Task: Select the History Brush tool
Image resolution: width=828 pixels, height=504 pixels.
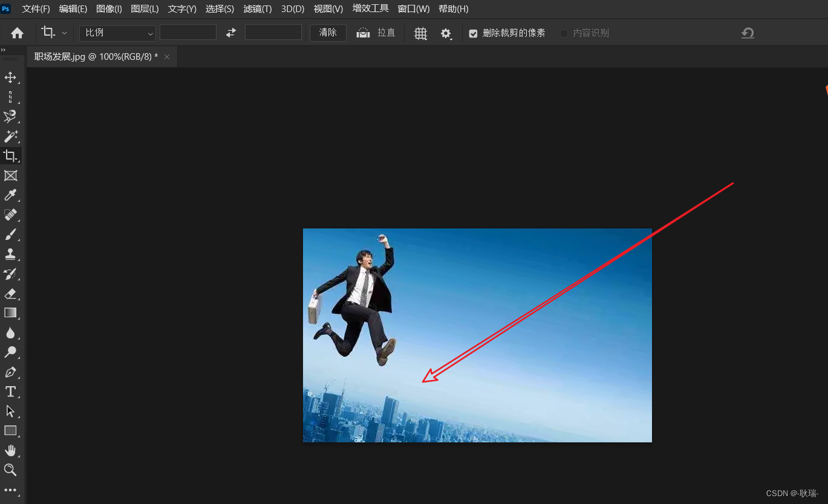Action: pos(10,274)
